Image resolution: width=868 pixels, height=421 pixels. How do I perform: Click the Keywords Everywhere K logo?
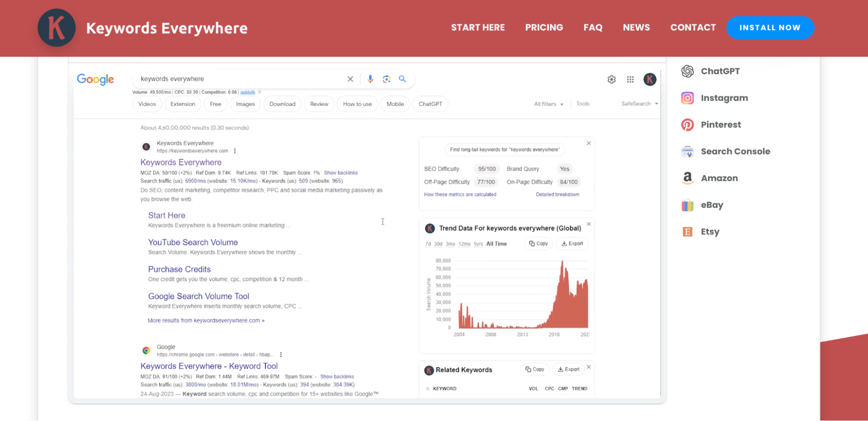(x=56, y=28)
